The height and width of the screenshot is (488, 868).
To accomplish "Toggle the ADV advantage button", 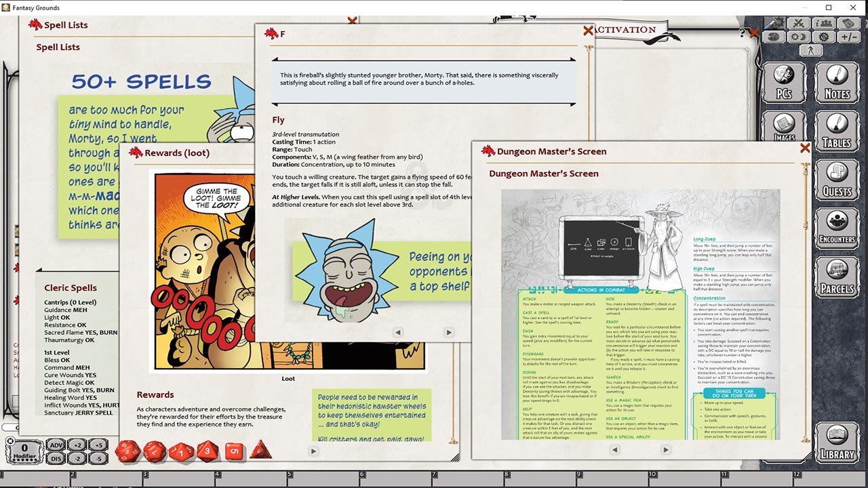I will click(56, 445).
